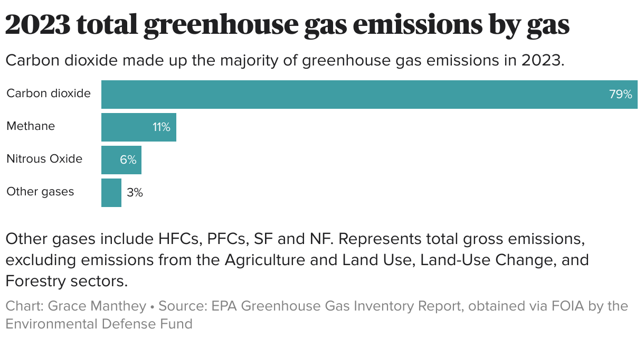Select the 79% value label
The image size is (644, 338).
pos(620,95)
